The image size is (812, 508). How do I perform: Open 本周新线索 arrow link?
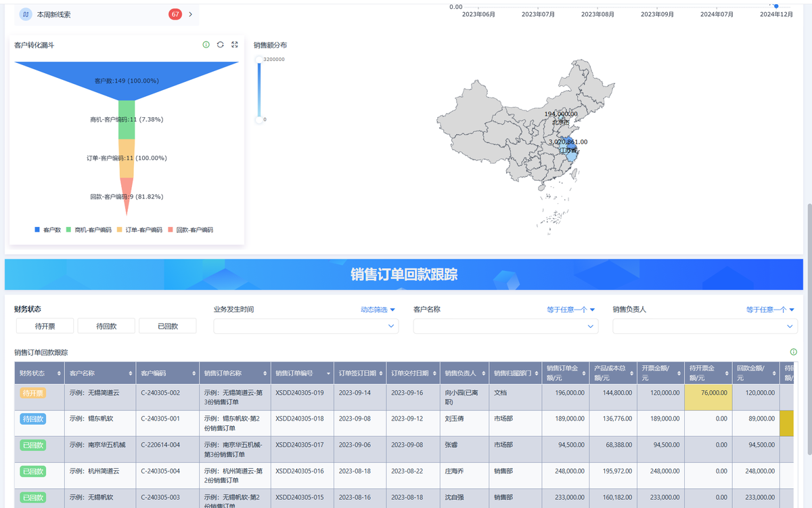click(x=190, y=14)
